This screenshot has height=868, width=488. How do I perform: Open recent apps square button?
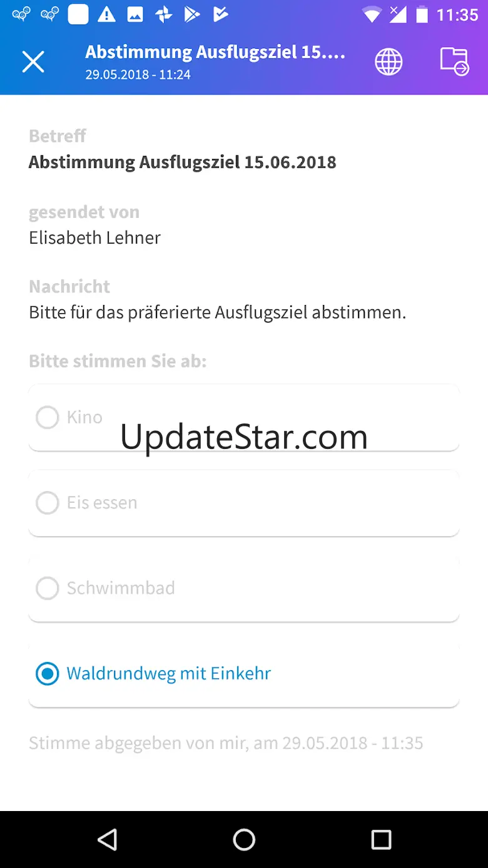click(381, 839)
